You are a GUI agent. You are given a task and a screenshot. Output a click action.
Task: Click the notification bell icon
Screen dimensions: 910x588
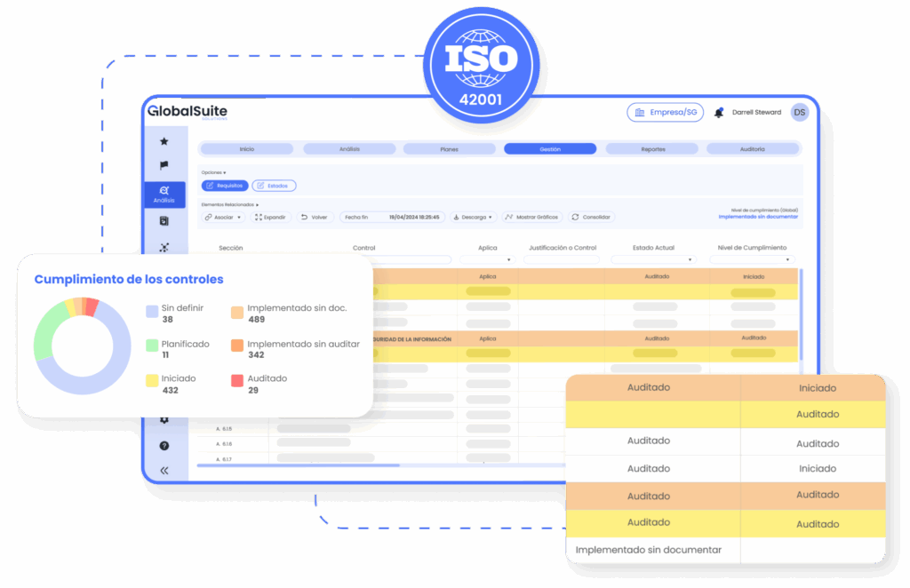tap(719, 113)
